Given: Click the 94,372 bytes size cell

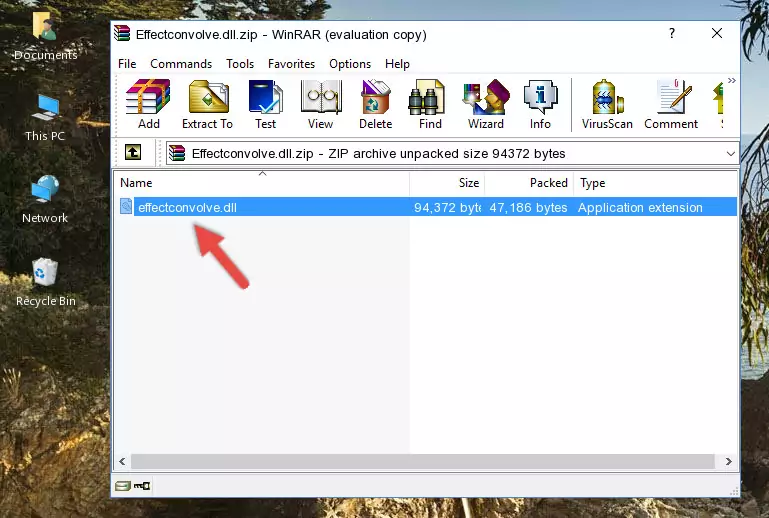Looking at the screenshot, I should pyautogui.click(x=447, y=207).
